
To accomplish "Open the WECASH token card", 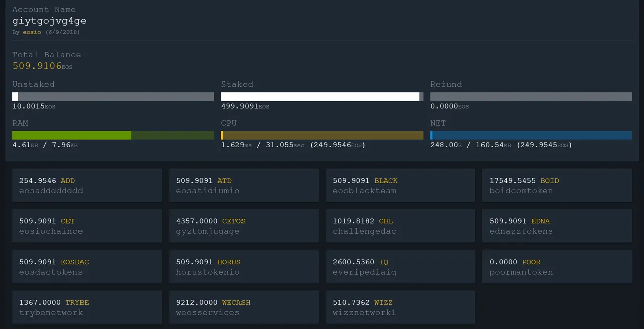I will coord(244,307).
